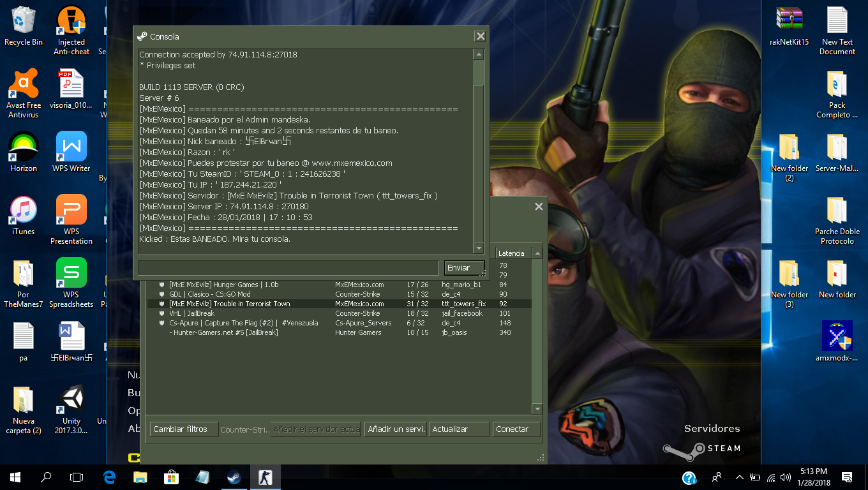Click the Añadir un servidor button
The image size is (868, 490).
[x=396, y=429]
